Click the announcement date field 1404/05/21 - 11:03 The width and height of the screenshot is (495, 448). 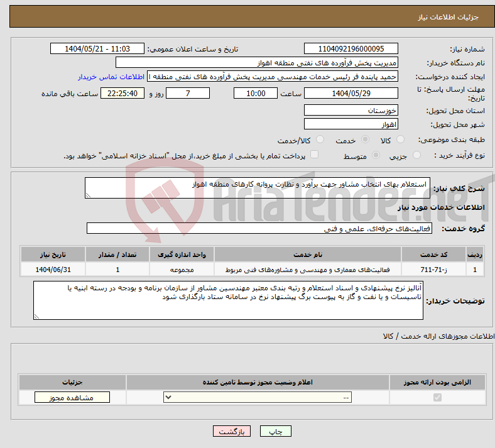tap(97, 48)
